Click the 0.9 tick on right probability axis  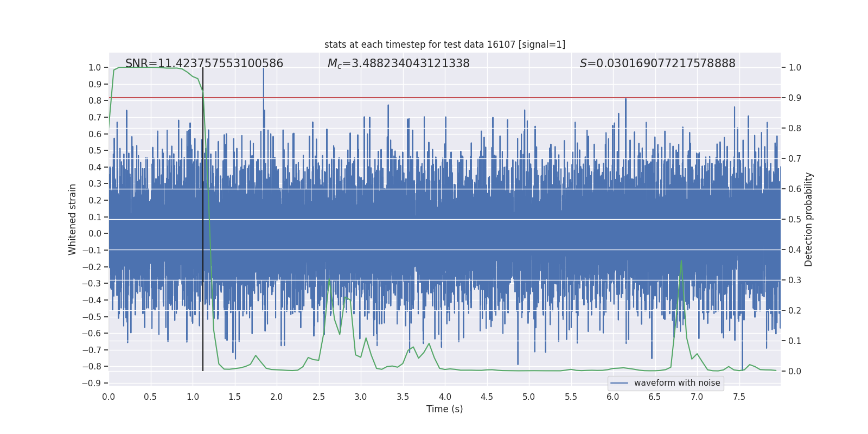[795, 98]
